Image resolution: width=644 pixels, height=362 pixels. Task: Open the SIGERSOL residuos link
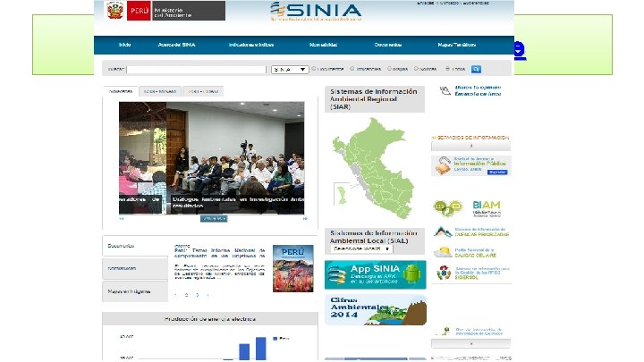tap(482, 273)
